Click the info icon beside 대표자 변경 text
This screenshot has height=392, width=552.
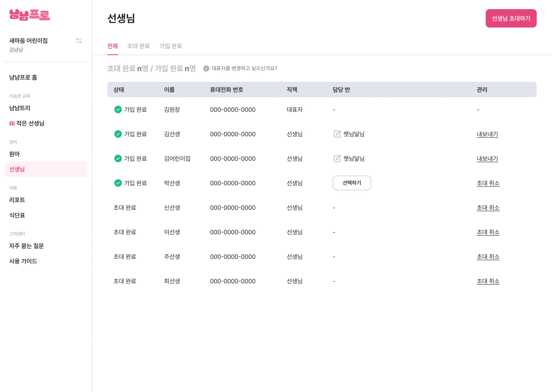coord(206,68)
